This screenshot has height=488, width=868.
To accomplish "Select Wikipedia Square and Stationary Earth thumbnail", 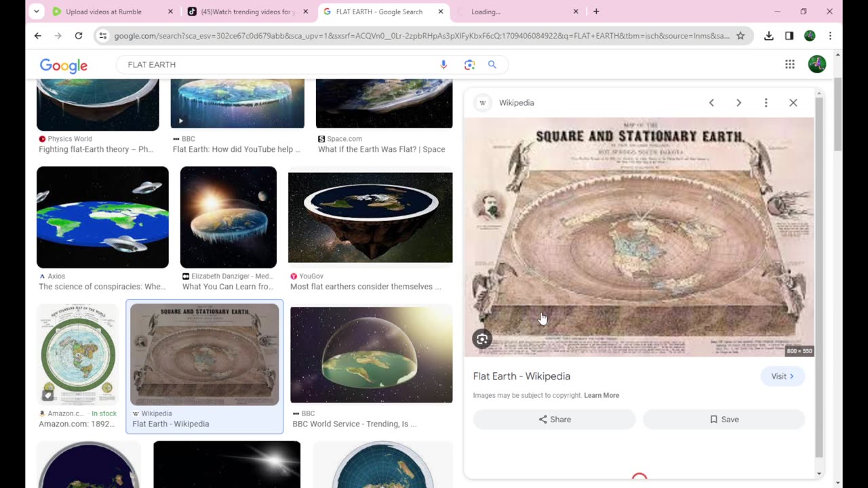I will [x=205, y=354].
